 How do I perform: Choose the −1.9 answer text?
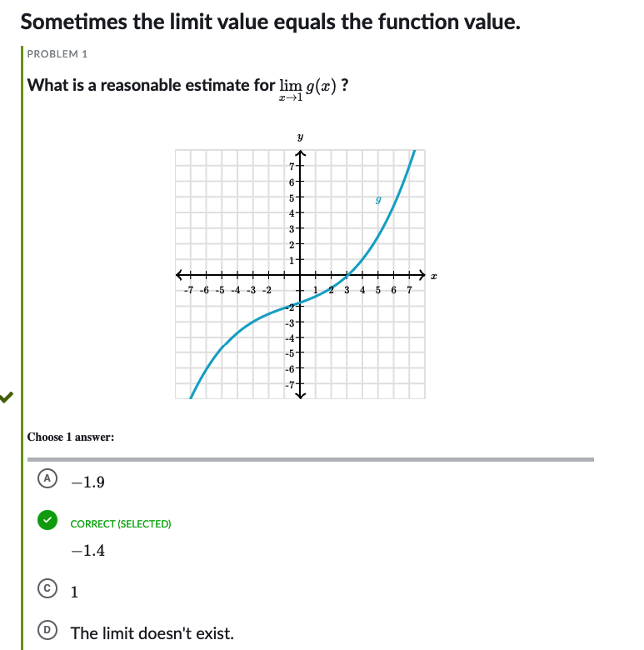(88, 482)
